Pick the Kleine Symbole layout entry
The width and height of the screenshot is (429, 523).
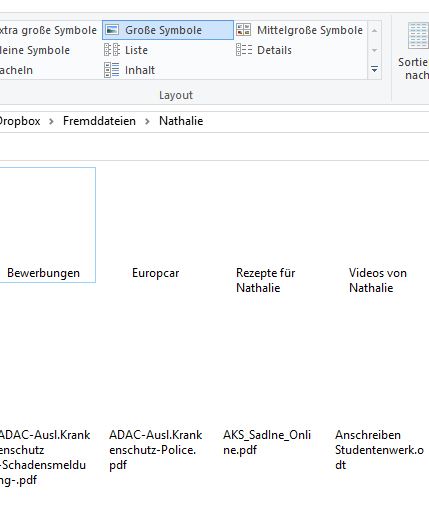(35, 50)
